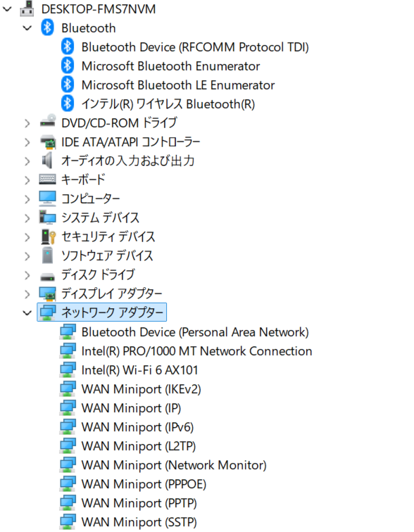
Task: Click the icon for Microsoft Bluetooth Enumerator
Action: [x=68, y=65]
